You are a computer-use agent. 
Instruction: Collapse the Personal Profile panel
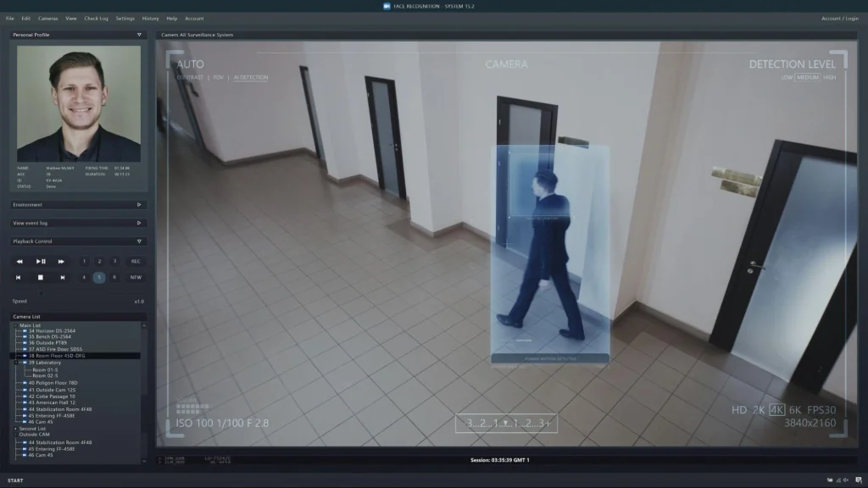click(141, 35)
